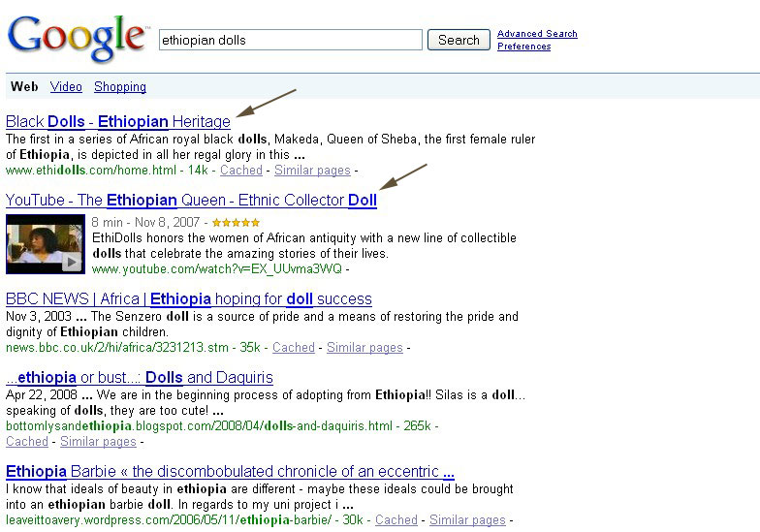Click the search box containing ethiopian dolls

[291, 40]
